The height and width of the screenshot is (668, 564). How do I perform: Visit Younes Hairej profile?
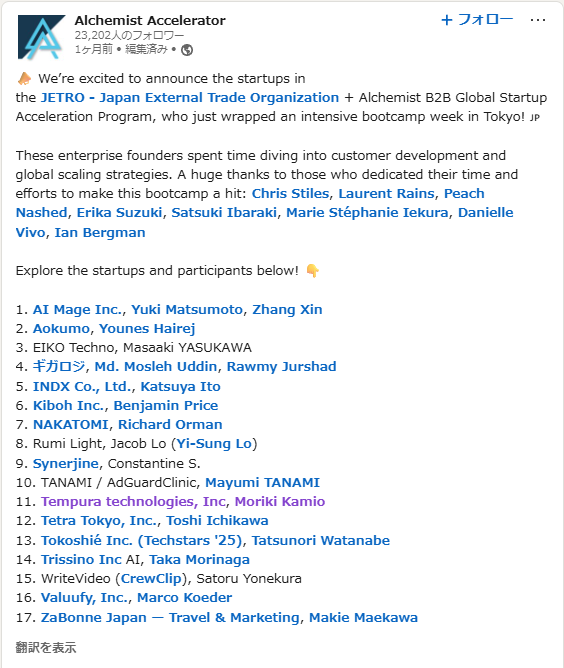coord(147,328)
